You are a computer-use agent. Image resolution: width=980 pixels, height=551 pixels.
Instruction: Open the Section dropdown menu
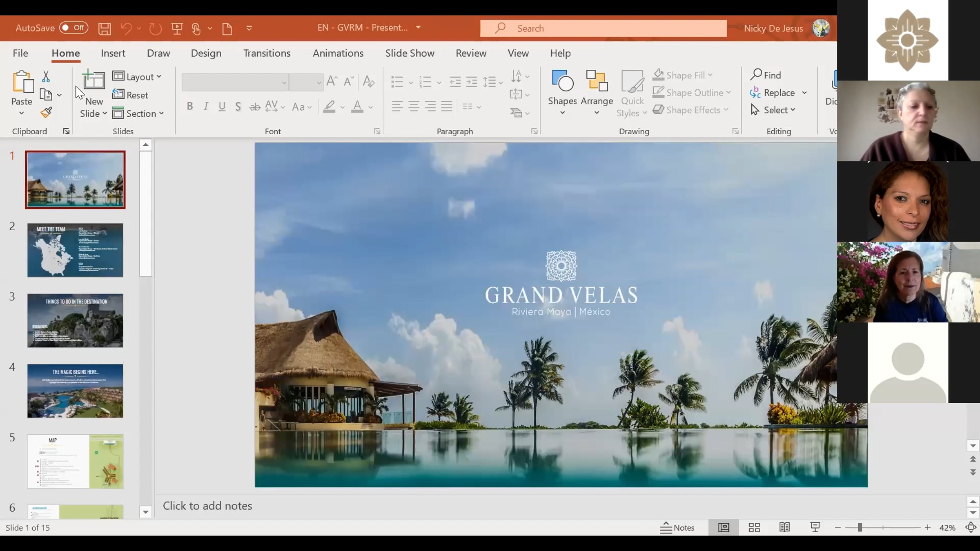coord(138,113)
